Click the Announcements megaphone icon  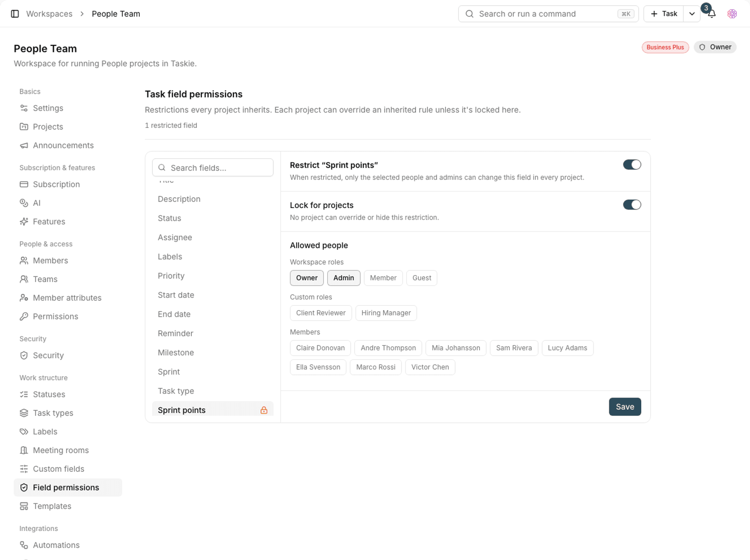(x=24, y=145)
